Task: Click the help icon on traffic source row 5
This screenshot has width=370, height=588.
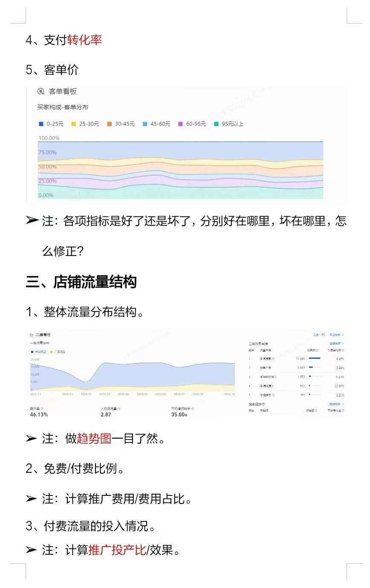Action: pos(273,395)
